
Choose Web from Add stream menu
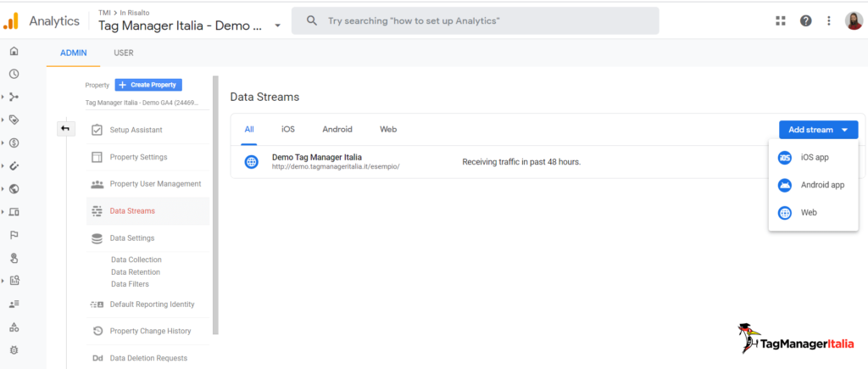point(813,213)
